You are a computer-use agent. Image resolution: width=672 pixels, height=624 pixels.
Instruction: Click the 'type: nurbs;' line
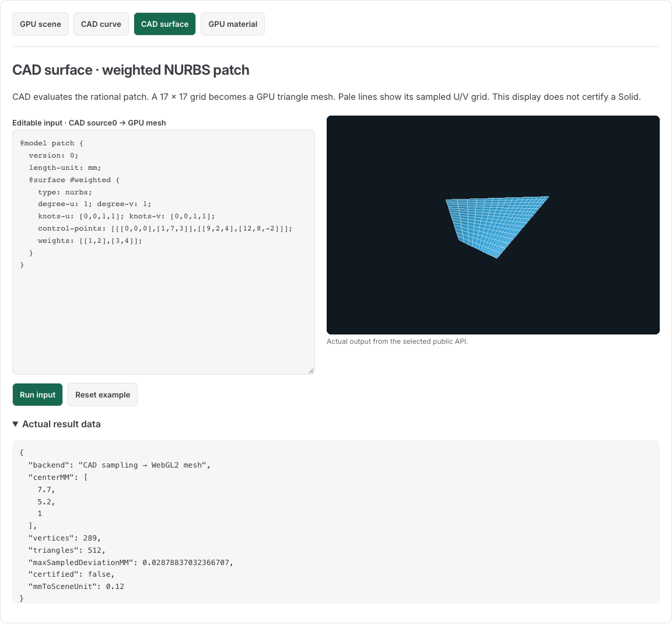(x=65, y=192)
